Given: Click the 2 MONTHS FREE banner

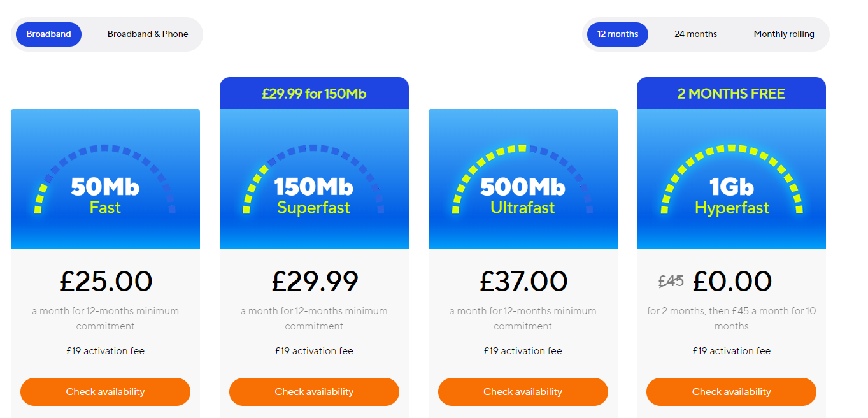Looking at the screenshot, I should [x=731, y=94].
